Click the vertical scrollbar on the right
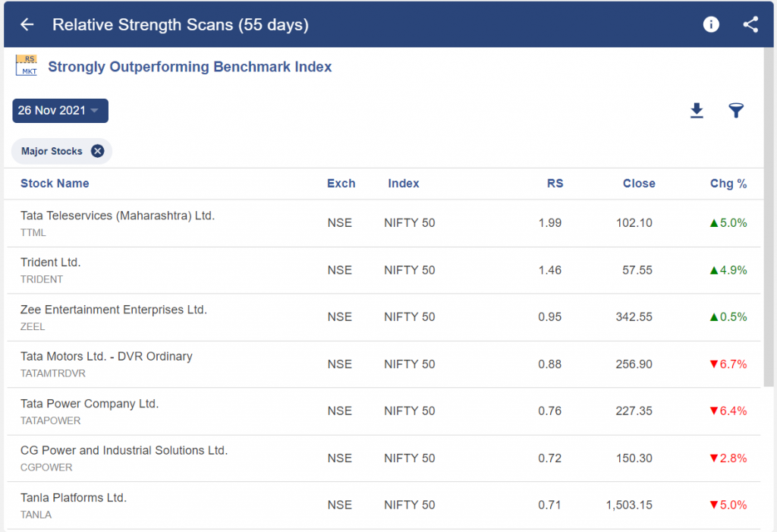777x532 pixels. [768, 217]
